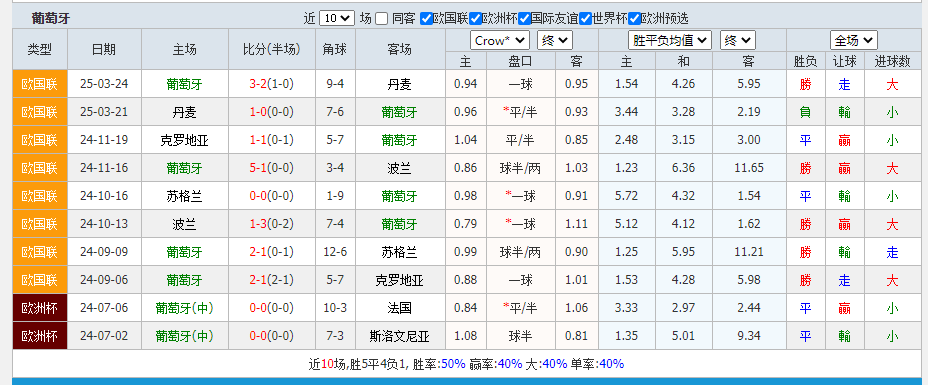
Task: Click 负 result in 25-03-21 row
Action: [805, 112]
